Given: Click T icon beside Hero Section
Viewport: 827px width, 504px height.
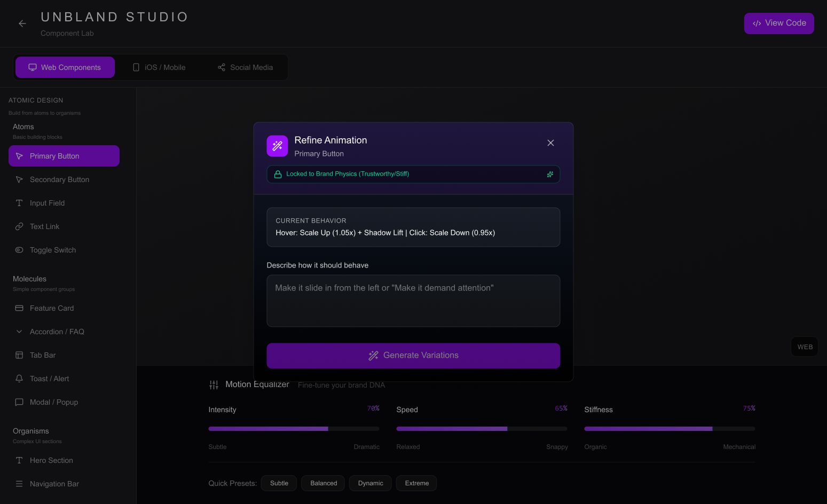Looking at the screenshot, I should click(x=19, y=460).
